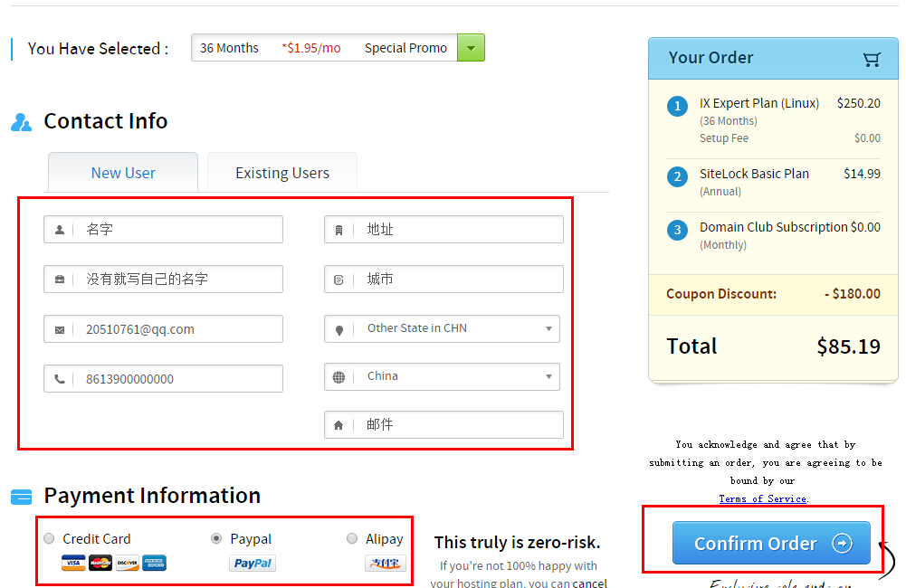Click the Payment Information card icon

click(x=21, y=497)
